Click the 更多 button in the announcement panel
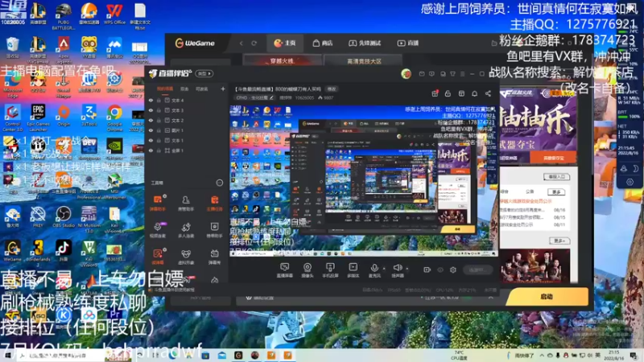The width and height of the screenshot is (644, 362). coord(556,192)
